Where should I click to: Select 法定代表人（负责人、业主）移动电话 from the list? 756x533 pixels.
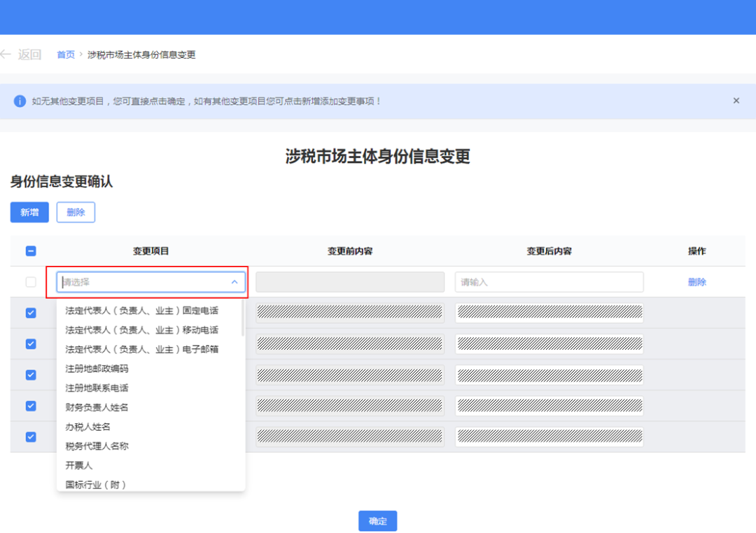coord(141,330)
